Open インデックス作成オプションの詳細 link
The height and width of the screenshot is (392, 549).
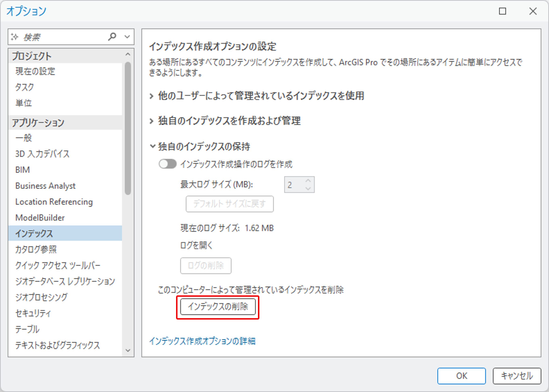[x=202, y=341]
